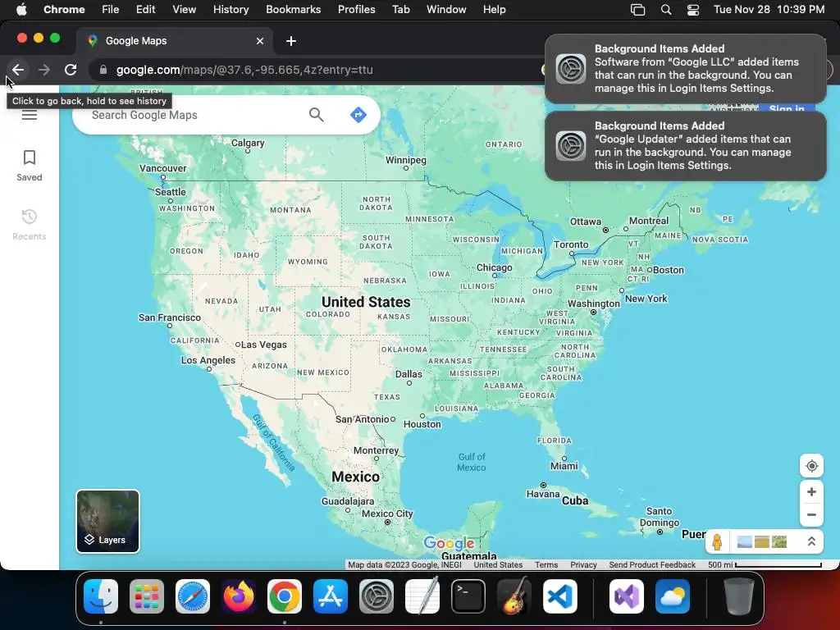The image size is (840, 630).
Task: Open the Edit menu
Action: click(145, 10)
